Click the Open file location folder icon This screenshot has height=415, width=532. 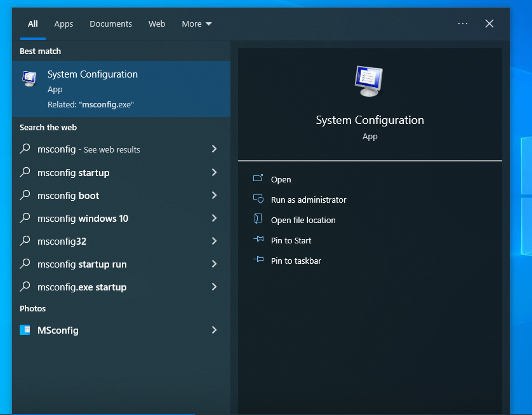(258, 220)
